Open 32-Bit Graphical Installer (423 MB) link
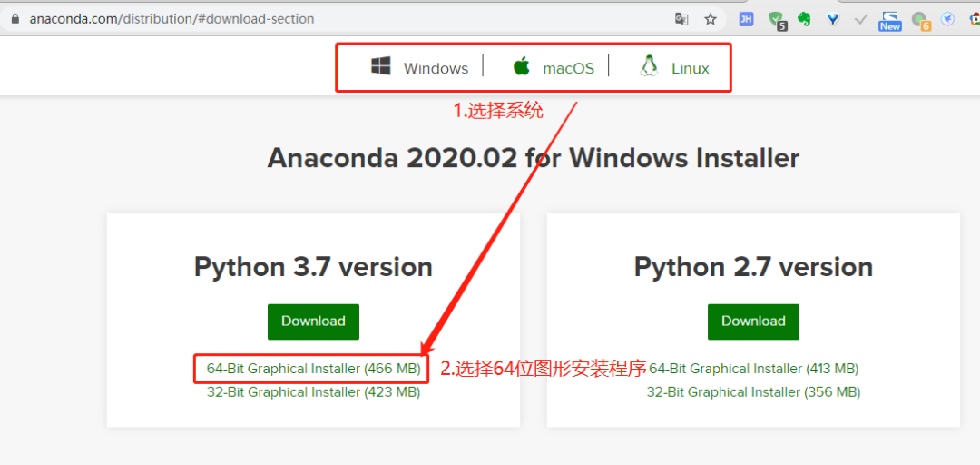 coord(314,392)
